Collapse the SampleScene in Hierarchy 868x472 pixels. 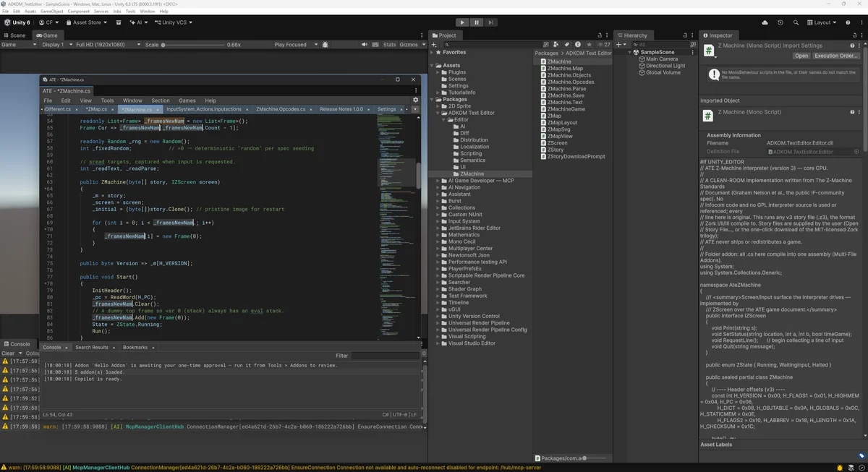point(629,52)
